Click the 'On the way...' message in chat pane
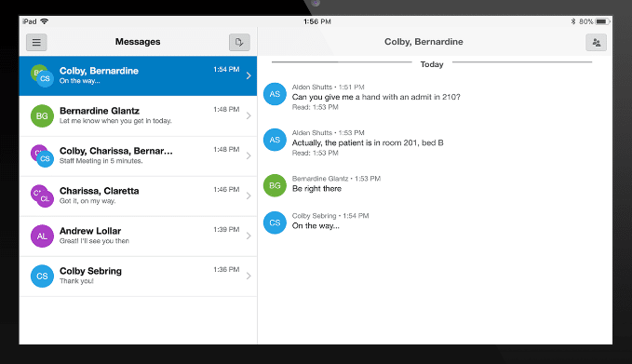Image resolution: width=632 pixels, height=364 pixels. [316, 225]
